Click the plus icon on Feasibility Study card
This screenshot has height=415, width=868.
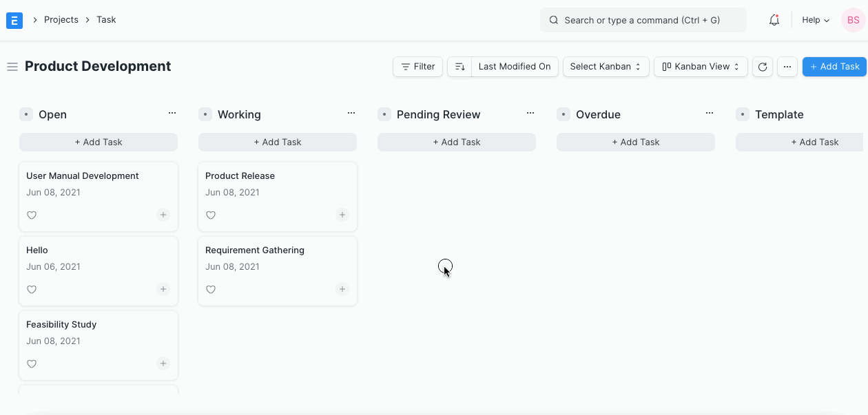[x=163, y=363]
